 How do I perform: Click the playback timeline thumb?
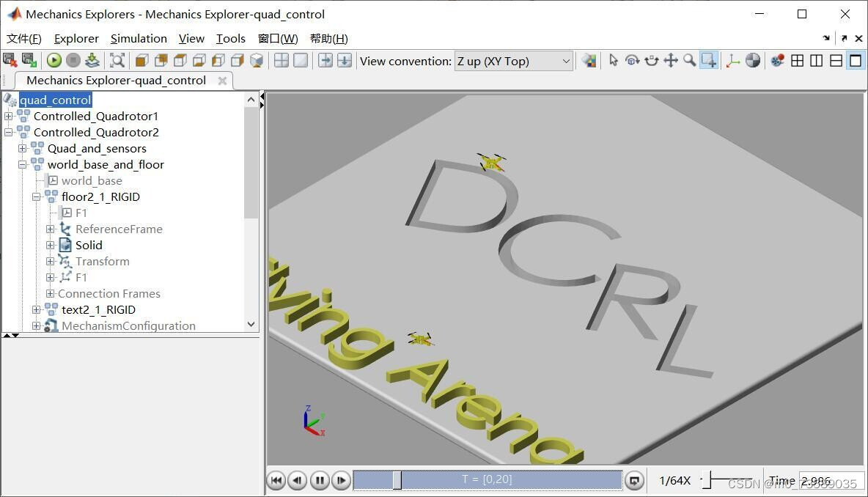[x=397, y=480]
